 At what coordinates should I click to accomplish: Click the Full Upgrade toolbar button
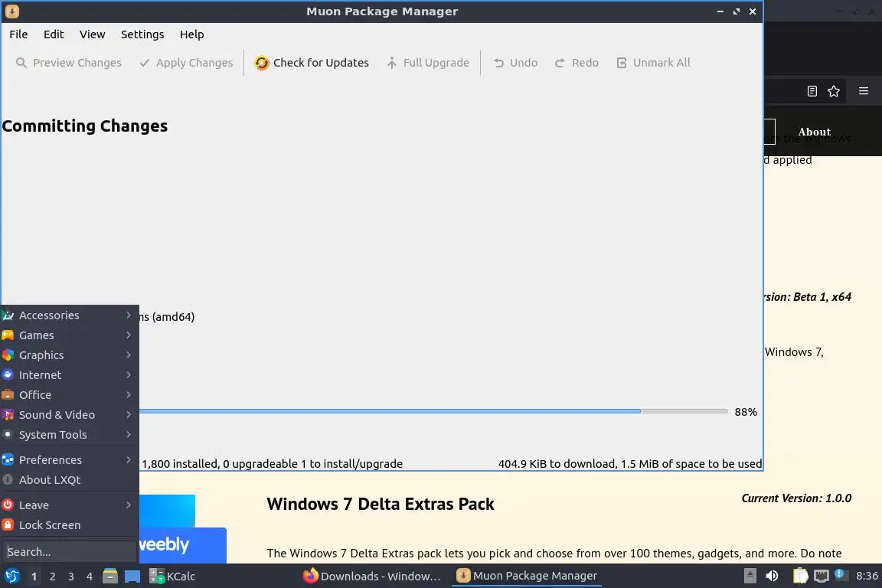[x=428, y=63]
